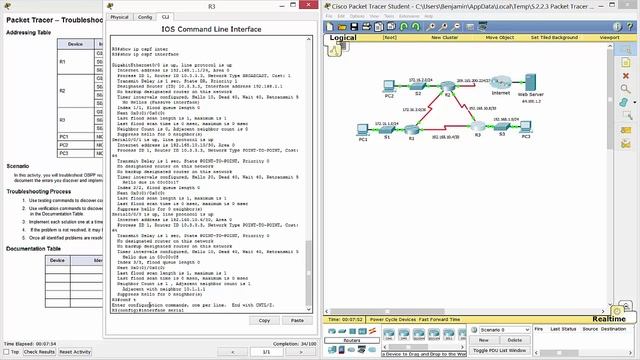This screenshot has height=360, width=640.
Task: Zoom in with the magnifier plus icon
Action: coord(430,27)
